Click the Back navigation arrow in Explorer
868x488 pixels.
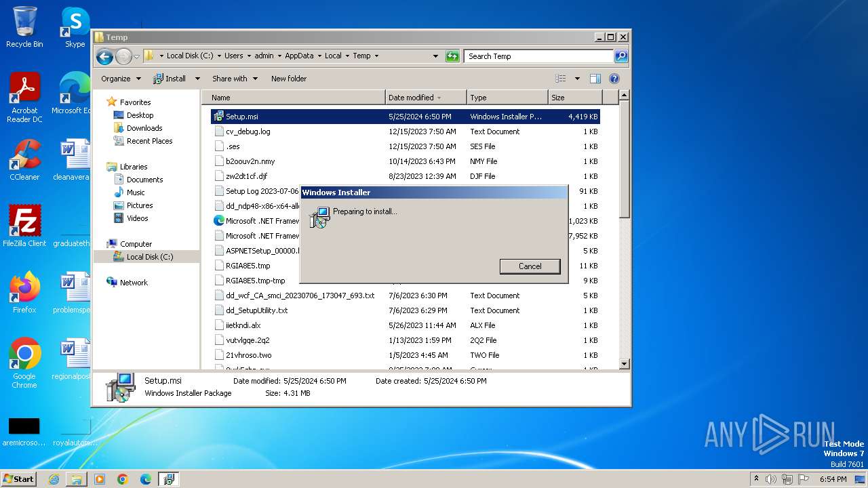tap(104, 56)
